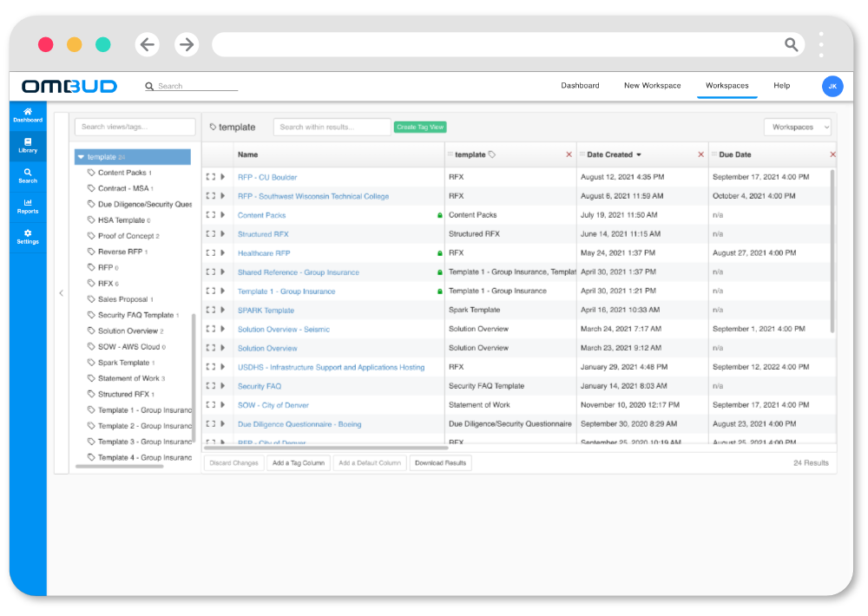
Task: Click the fullscreen icon on Content Packs row
Action: 210,215
